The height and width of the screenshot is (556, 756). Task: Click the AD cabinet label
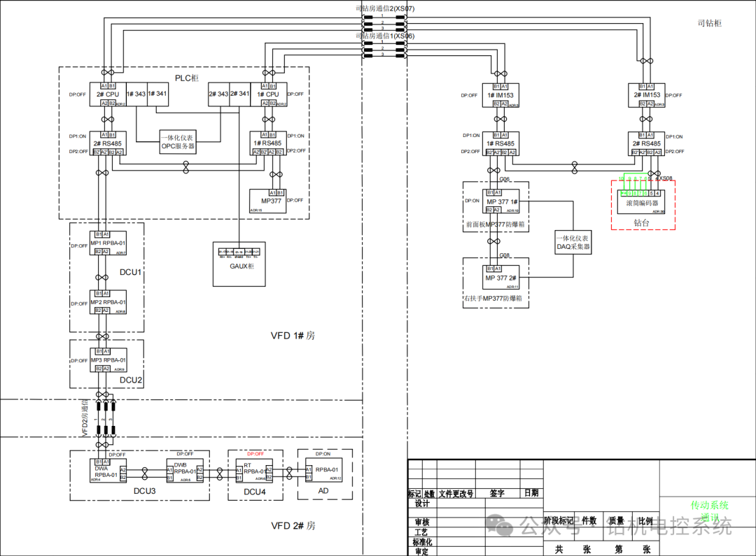tap(323, 491)
